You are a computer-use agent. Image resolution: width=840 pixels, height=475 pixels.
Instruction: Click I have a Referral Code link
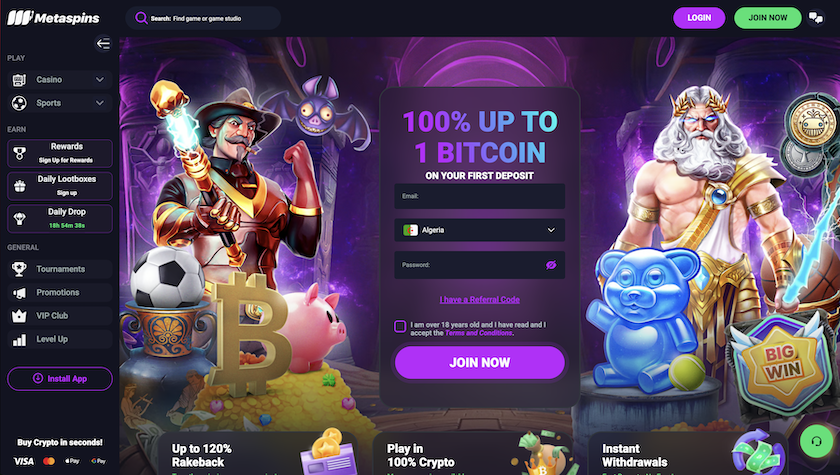[x=479, y=300]
